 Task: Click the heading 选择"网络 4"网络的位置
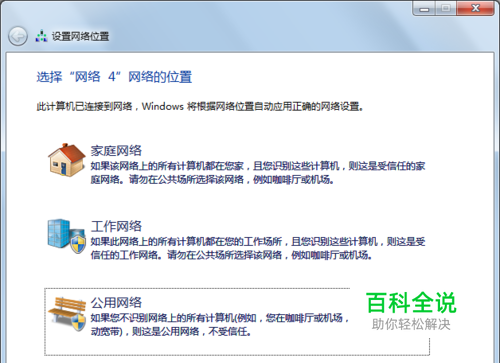[114, 77]
